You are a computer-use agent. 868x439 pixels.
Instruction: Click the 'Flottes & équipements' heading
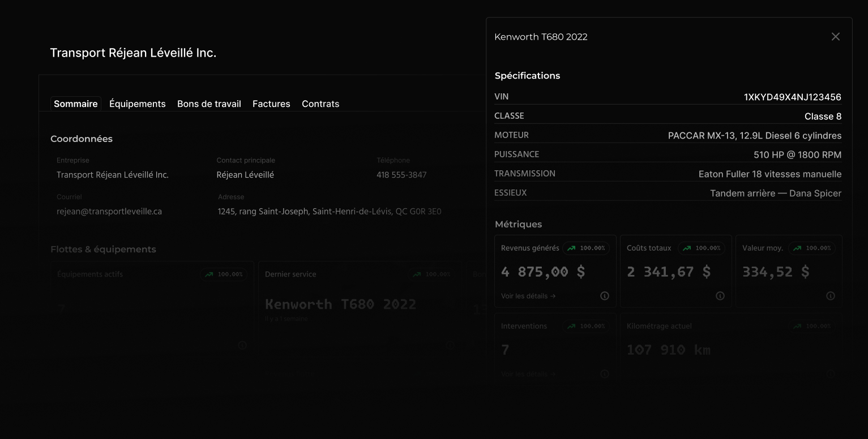103,249
